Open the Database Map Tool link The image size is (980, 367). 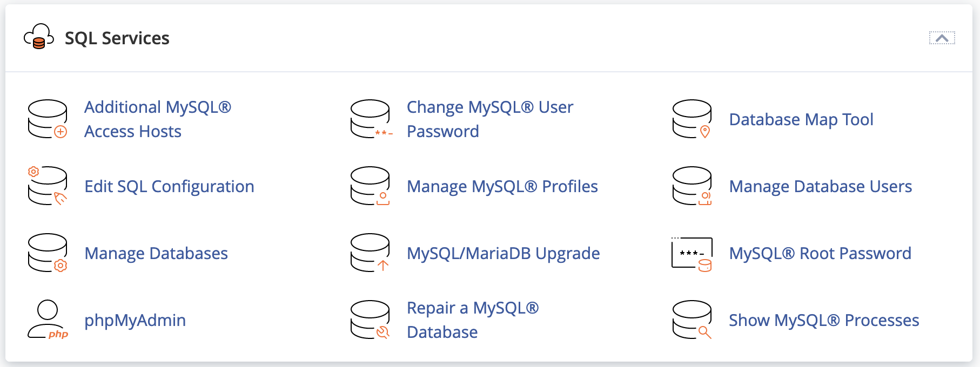pos(801,119)
